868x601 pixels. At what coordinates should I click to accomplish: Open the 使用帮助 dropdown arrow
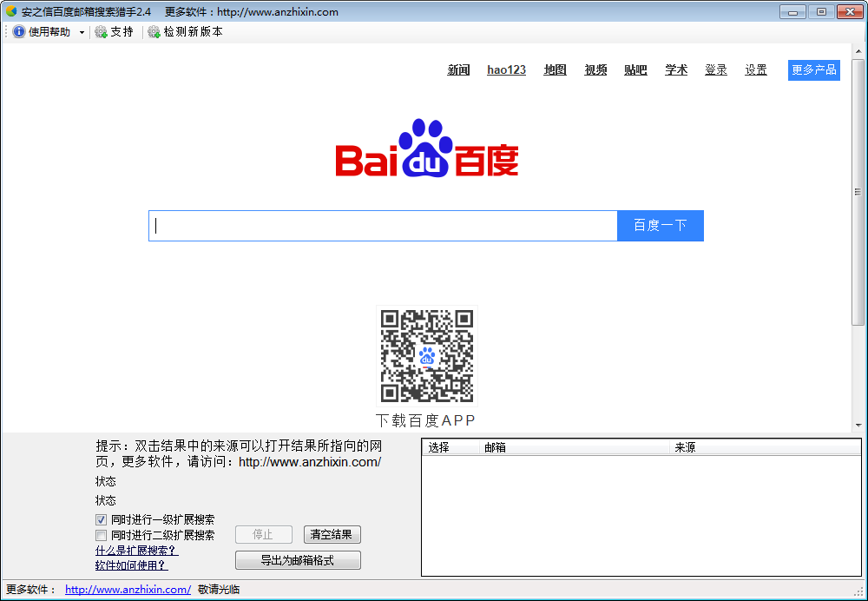tap(82, 33)
